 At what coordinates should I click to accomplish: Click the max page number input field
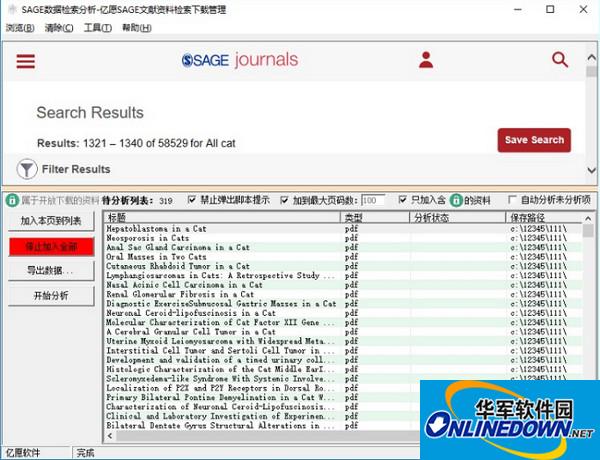372,200
